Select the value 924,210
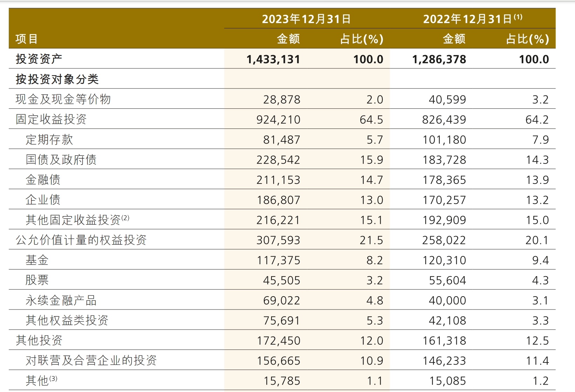Viewport: 575px width, 392px height. tap(278, 120)
